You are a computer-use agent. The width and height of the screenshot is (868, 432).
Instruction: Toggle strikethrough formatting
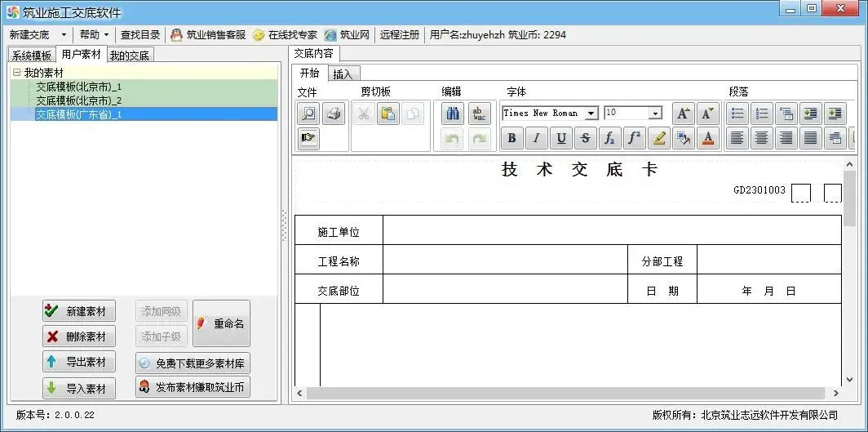click(585, 139)
